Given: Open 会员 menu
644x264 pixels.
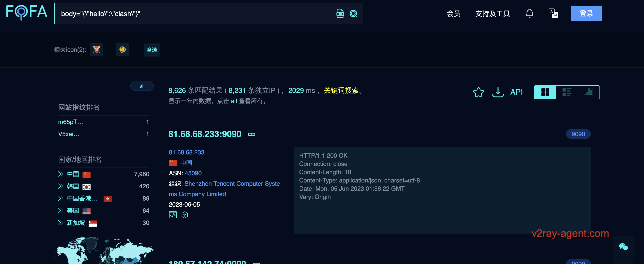Looking at the screenshot, I should click(453, 13).
